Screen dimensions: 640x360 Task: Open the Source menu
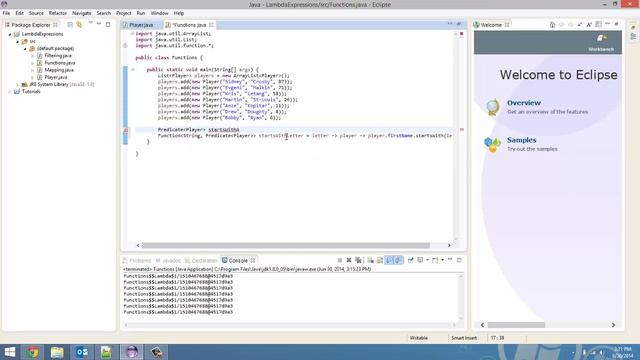tap(36, 13)
